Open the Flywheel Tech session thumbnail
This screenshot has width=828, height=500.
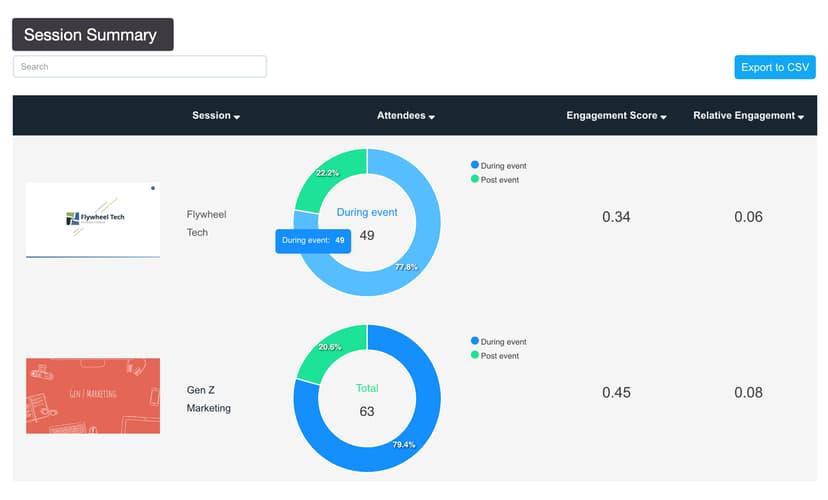tap(92, 220)
